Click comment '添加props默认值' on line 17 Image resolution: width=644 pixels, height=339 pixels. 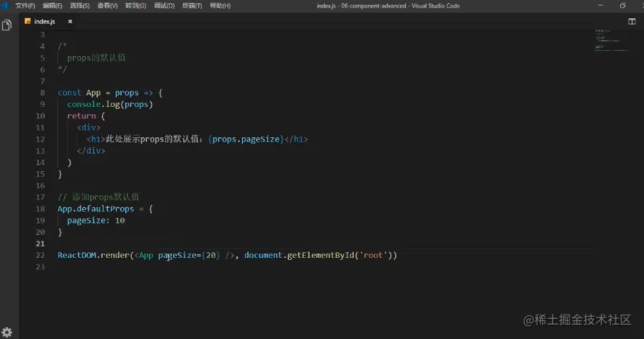[x=106, y=197]
